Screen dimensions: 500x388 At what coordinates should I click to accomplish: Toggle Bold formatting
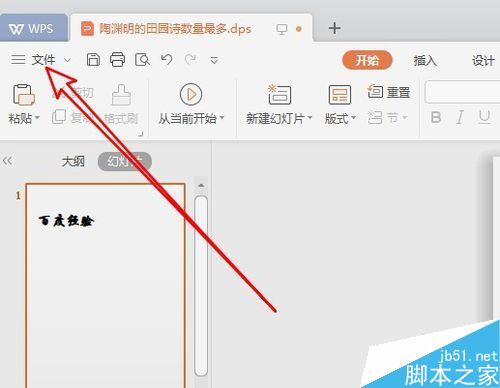click(436, 117)
